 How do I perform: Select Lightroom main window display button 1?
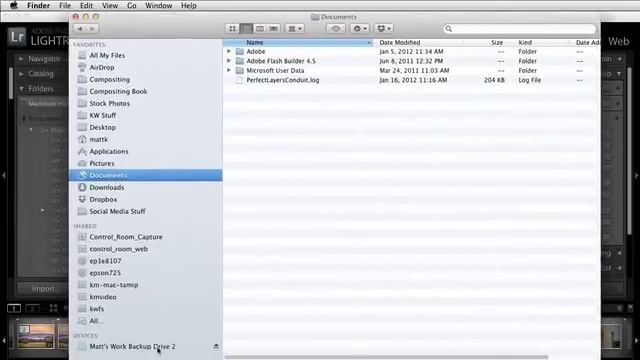click(x=14, y=308)
